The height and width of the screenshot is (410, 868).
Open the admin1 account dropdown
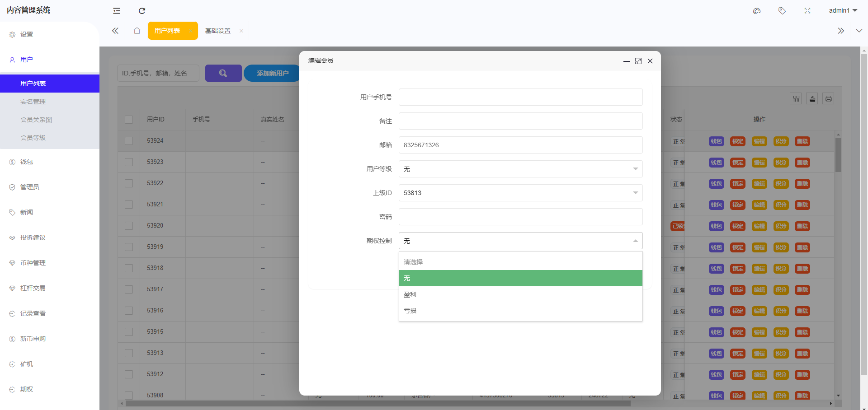tap(843, 10)
